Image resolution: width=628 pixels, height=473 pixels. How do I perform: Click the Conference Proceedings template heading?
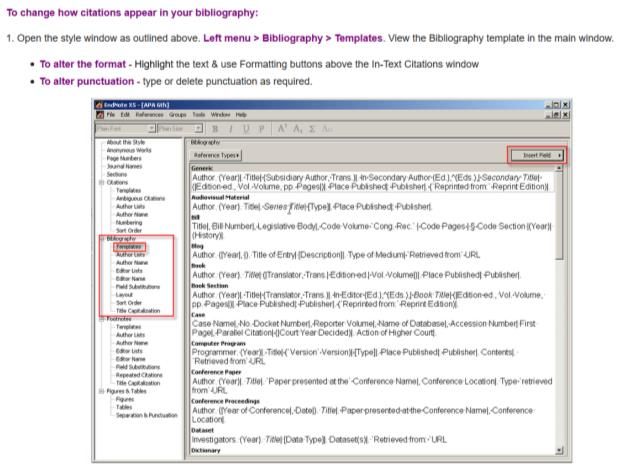click(x=225, y=401)
